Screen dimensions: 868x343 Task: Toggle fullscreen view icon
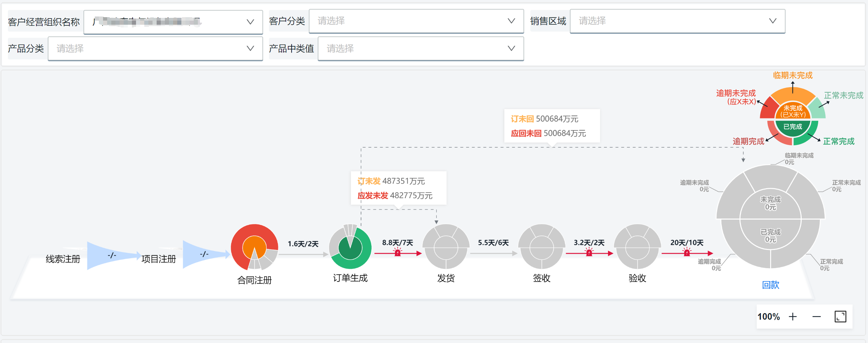click(x=840, y=316)
